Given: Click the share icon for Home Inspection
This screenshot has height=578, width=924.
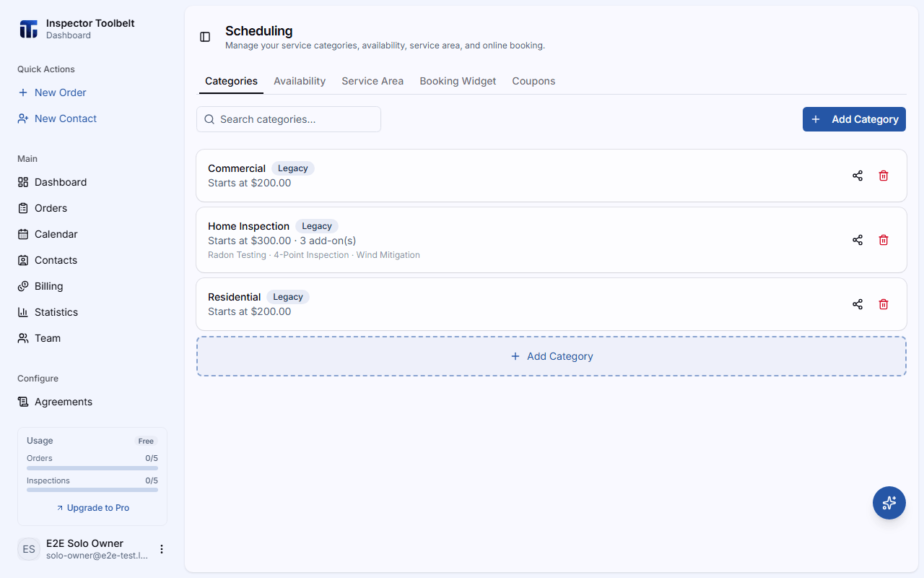Looking at the screenshot, I should tap(858, 240).
